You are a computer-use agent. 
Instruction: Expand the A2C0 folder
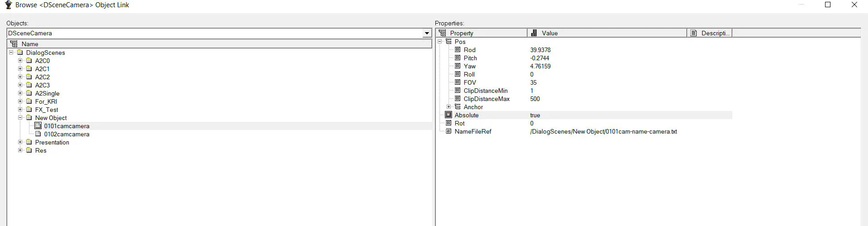(x=20, y=61)
